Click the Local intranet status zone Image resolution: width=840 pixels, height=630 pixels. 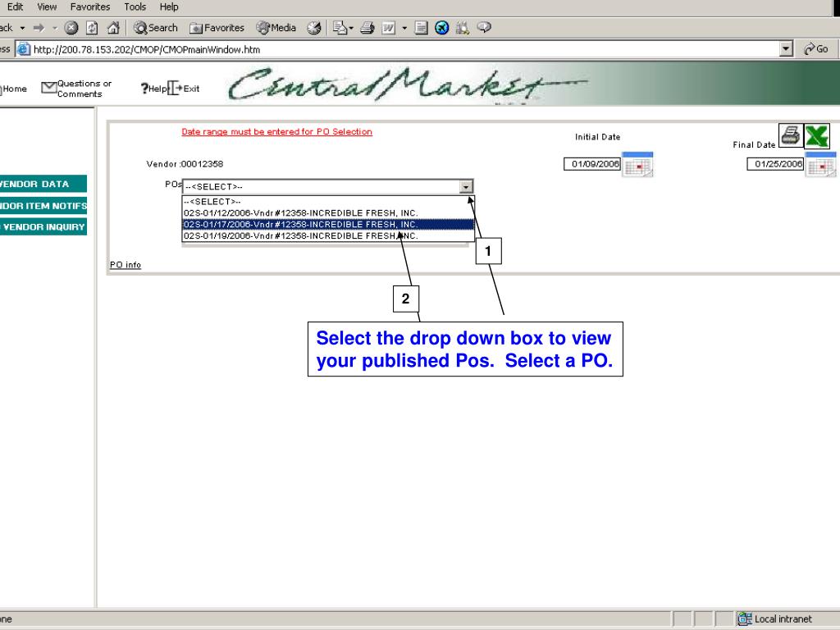tap(775, 619)
